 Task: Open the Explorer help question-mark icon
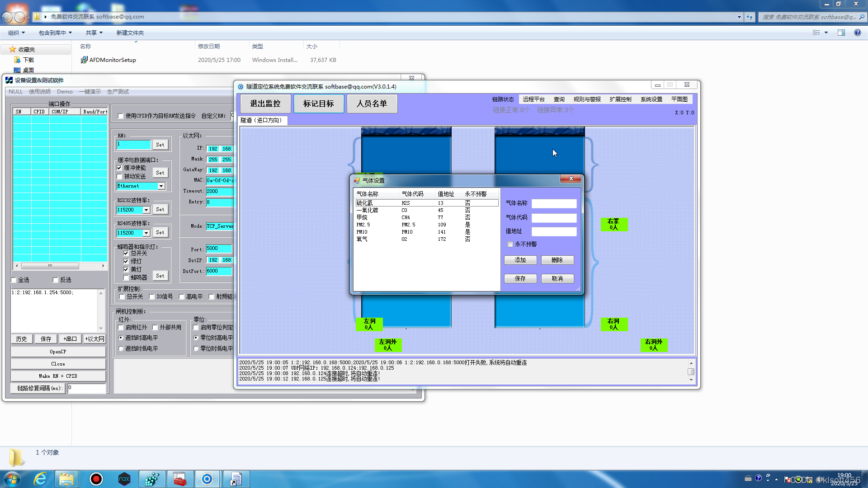(x=857, y=33)
